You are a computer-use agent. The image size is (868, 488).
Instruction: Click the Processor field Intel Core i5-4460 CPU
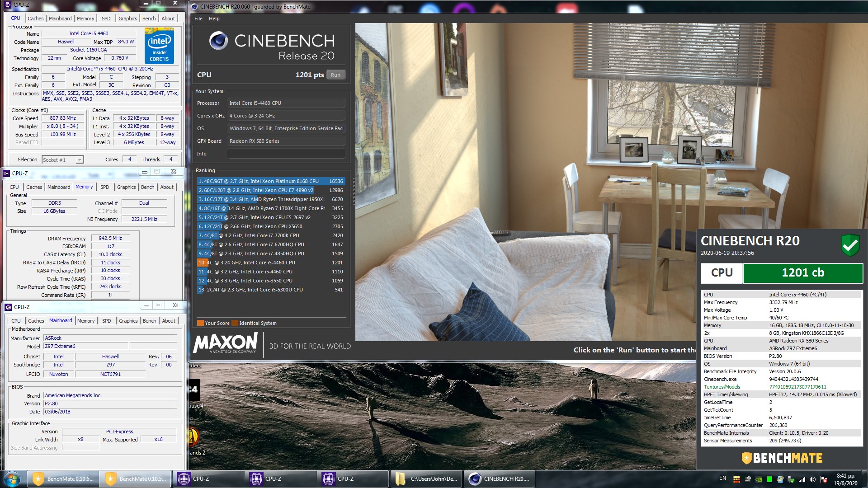tap(286, 103)
